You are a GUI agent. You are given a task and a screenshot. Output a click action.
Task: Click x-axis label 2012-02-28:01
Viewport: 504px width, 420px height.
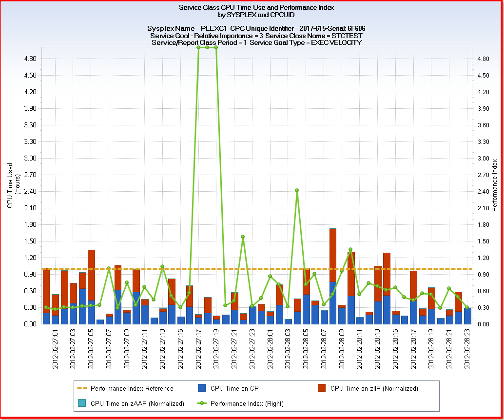[x=270, y=349]
